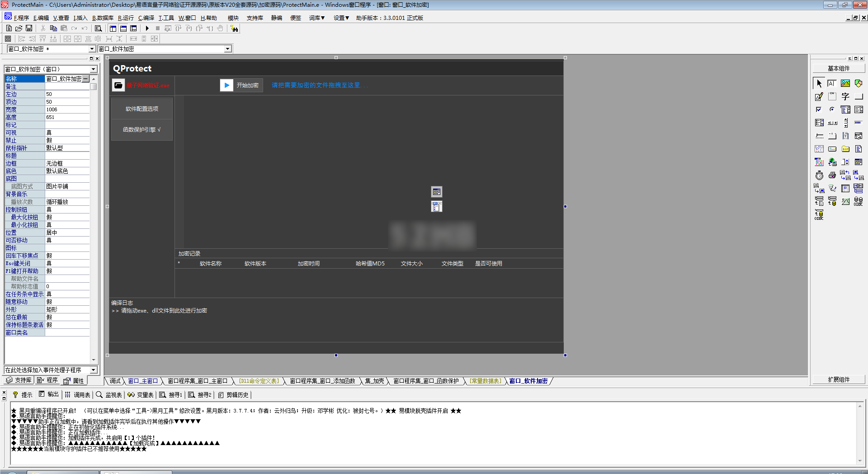Click the Save toolbar icon

29,28
